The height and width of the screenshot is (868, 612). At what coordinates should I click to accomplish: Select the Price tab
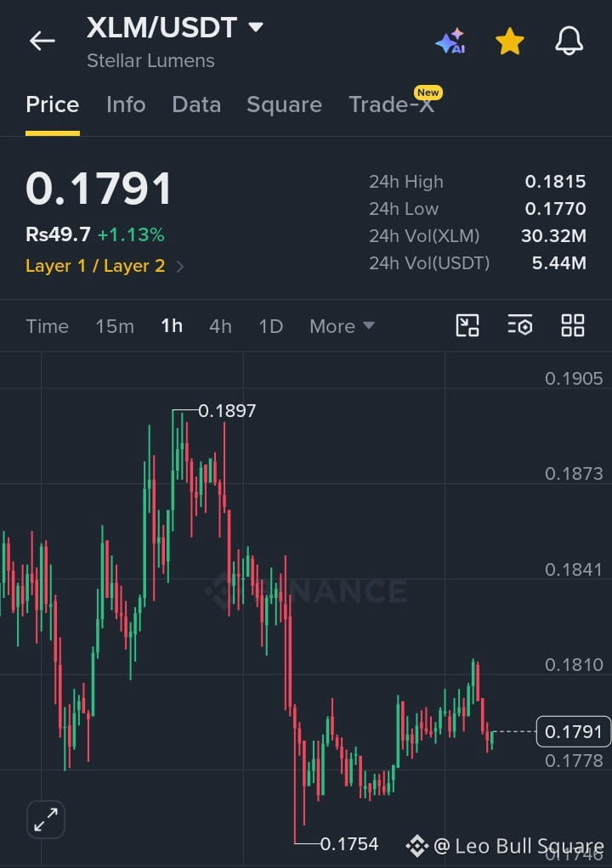click(53, 104)
